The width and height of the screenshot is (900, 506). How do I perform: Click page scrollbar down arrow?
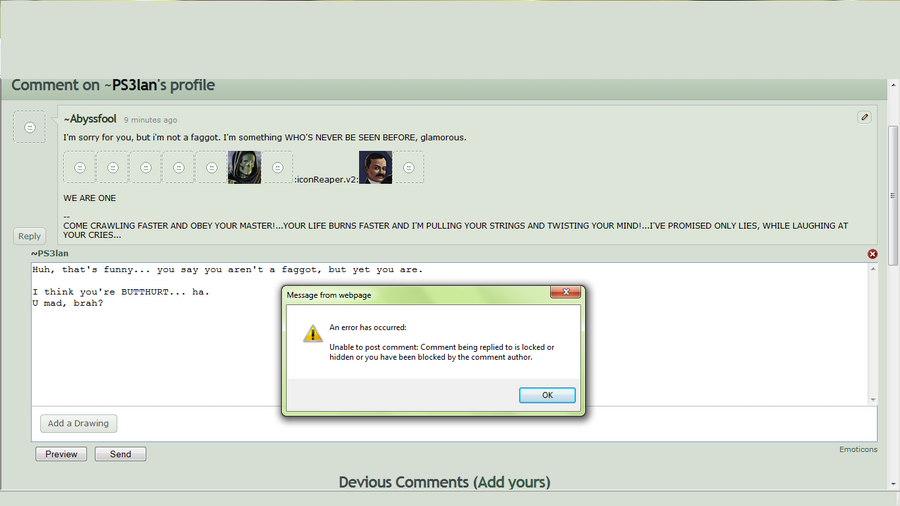tap(893, 484)
